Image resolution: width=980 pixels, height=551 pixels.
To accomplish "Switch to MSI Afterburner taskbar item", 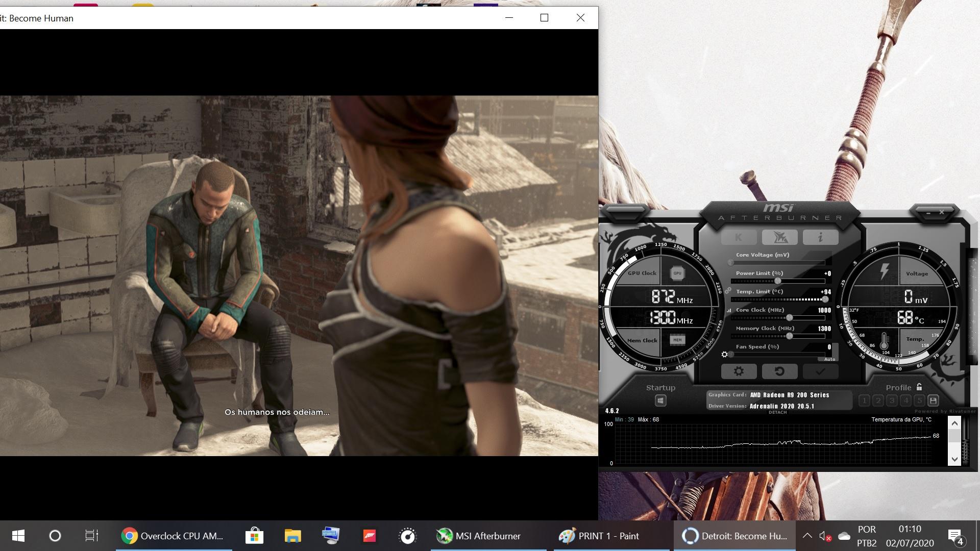I will [x=488, y=536].
